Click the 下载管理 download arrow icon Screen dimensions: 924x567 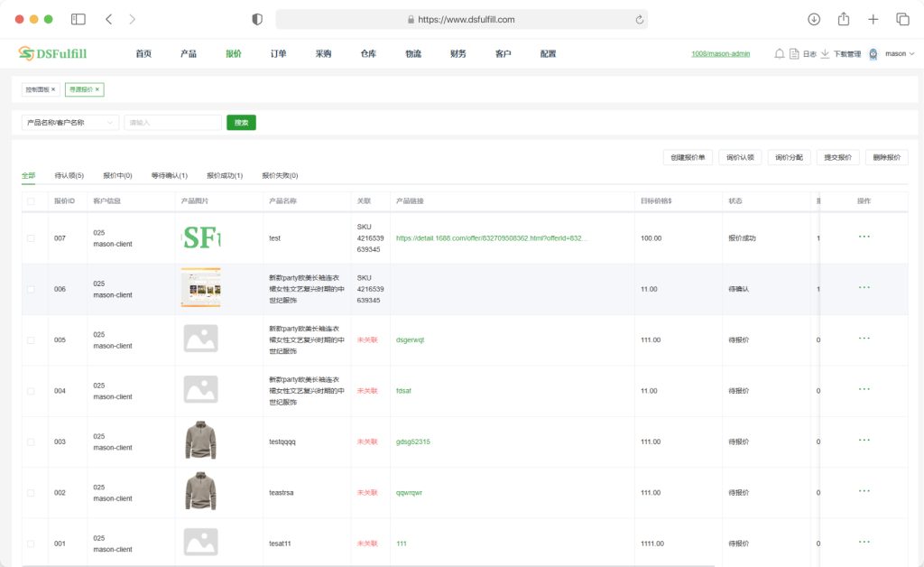tap(825, 54)
